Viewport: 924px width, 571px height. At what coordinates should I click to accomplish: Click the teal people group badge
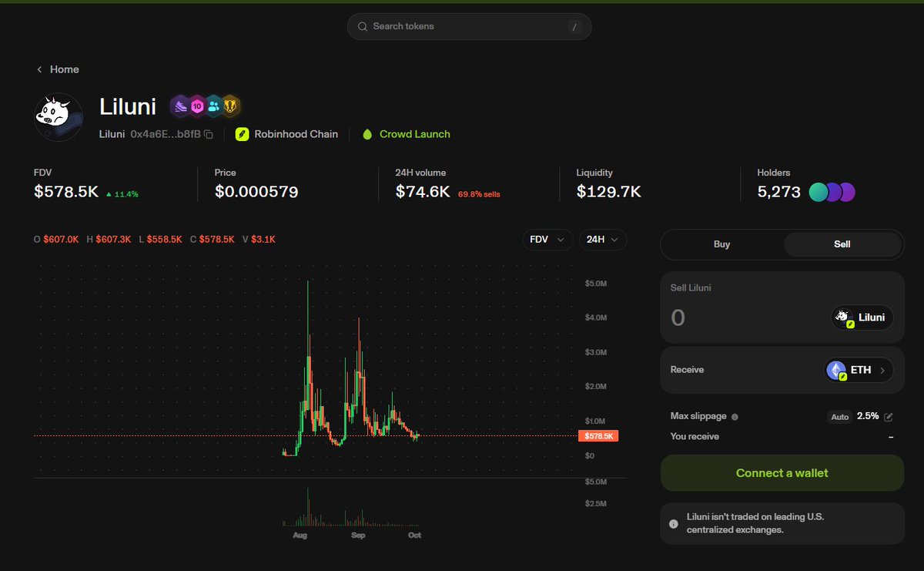point(214,106)
